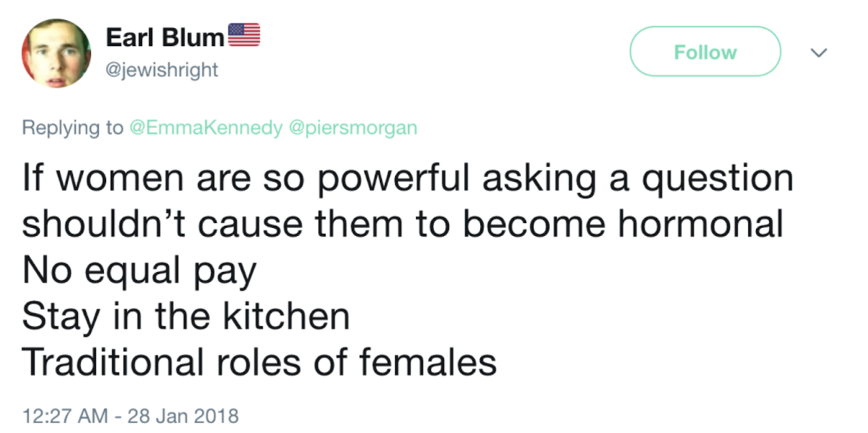Viewport: 868px width, 433px height.
Task: Open the tweet options chevron menu
Action: tap(818, 53)
